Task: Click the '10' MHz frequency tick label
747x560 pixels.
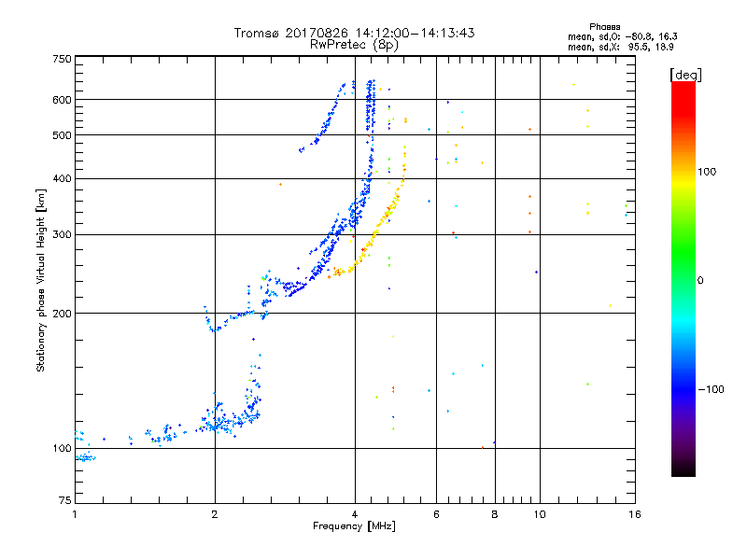Action: (540, 514)
